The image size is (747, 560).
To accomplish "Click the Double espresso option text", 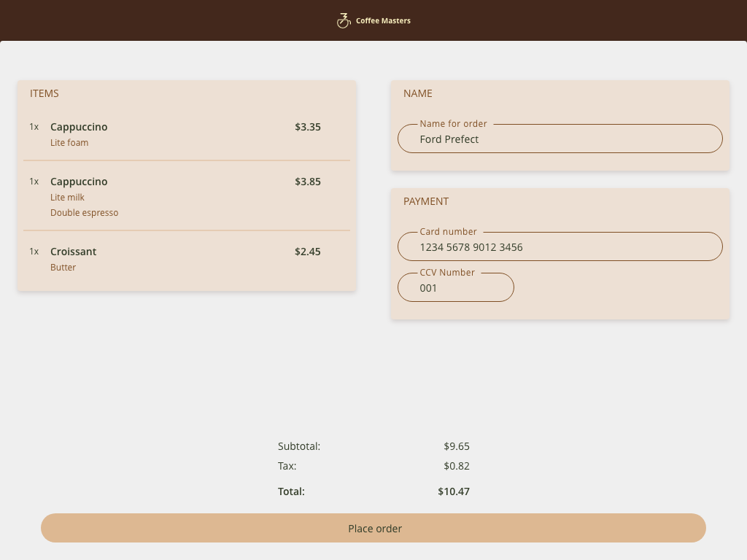I will (x=84, y=213).
